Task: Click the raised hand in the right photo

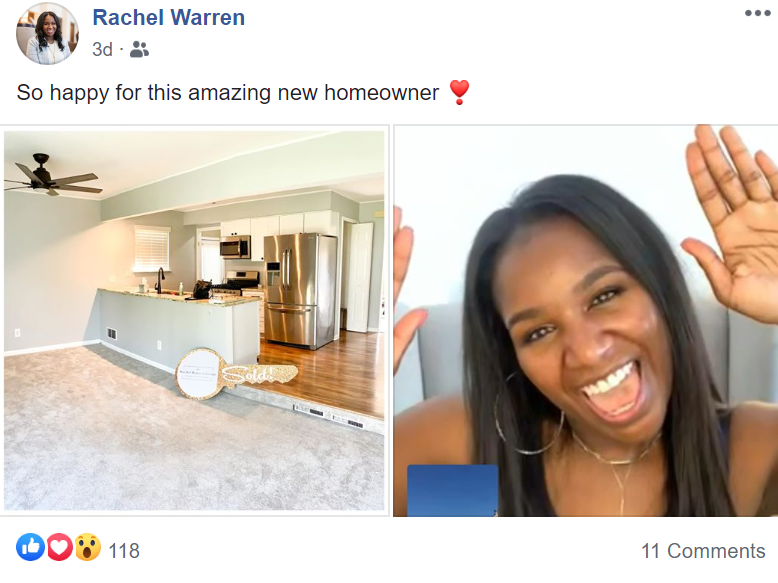Action: click(x=733, y=221)
